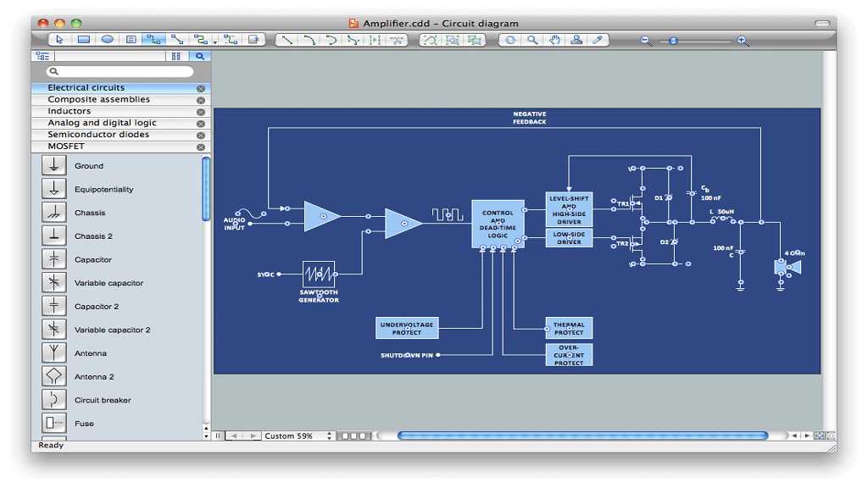868x488 pixels.
Task: Click the Control and Dead-Time Logic block
Action: tap(498, 224)
